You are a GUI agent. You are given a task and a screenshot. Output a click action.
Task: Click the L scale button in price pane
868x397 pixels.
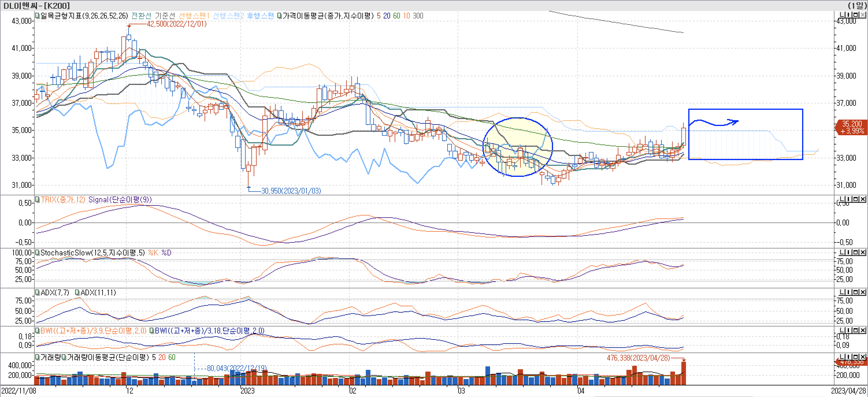pos(842,14)
